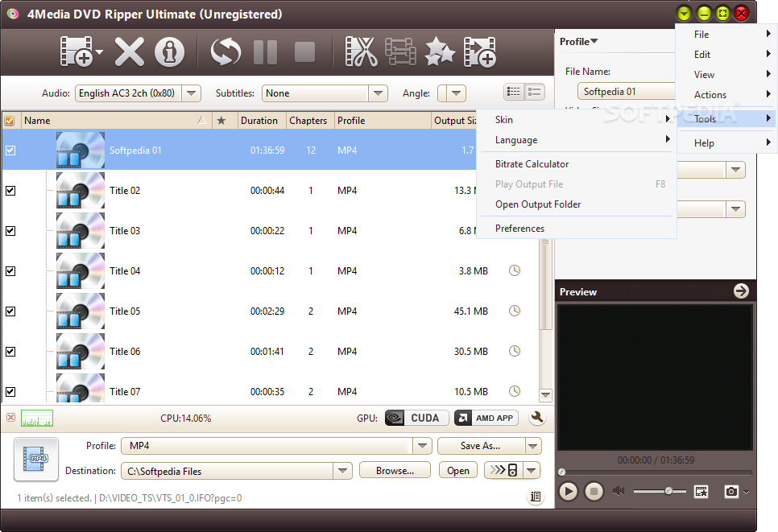Toggle the select-all checkbox in header

click(x=10, y=121)
